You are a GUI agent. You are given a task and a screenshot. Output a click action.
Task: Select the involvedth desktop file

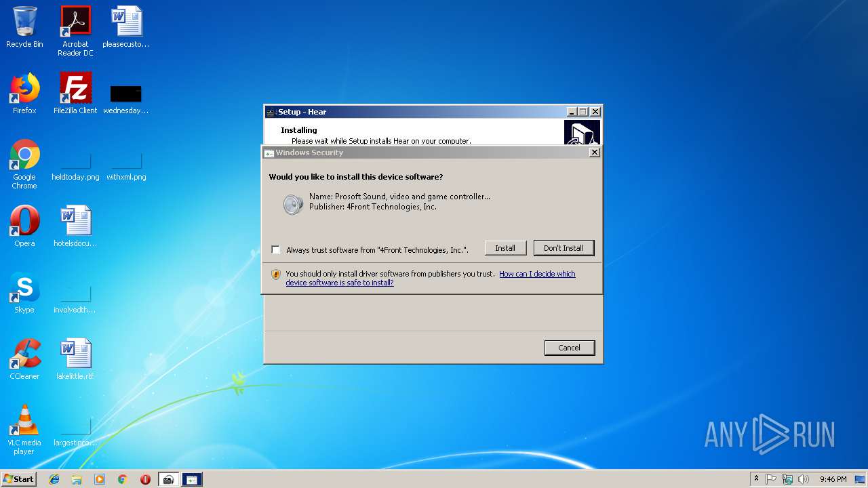point(75,300)
